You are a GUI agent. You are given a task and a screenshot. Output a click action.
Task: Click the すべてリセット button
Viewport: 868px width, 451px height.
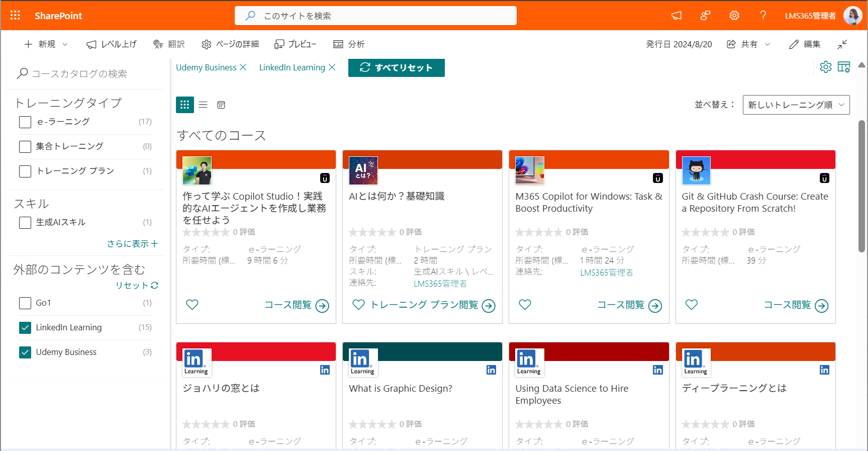(397, 67)
